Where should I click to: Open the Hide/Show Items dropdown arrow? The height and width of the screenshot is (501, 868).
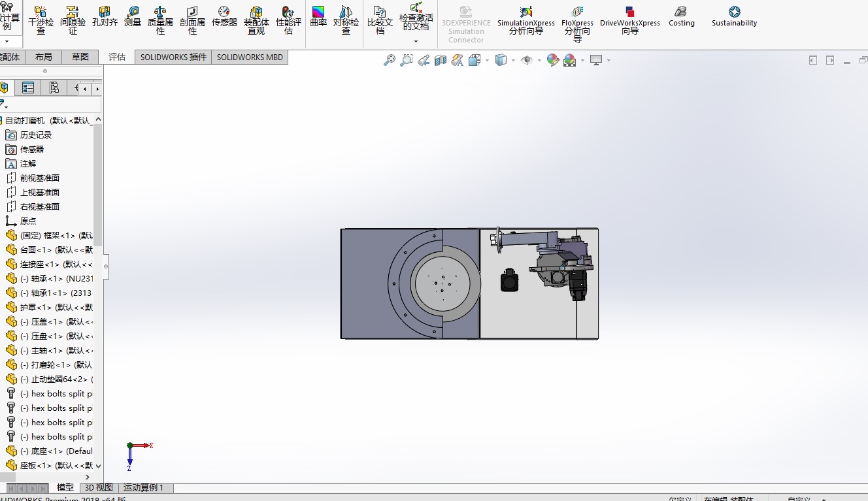coord(539,60)
